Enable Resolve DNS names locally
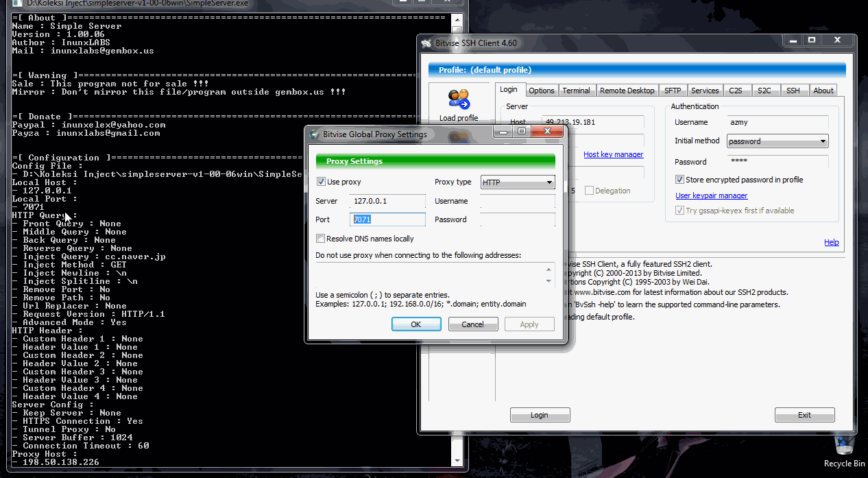 [x=321, y=239]
